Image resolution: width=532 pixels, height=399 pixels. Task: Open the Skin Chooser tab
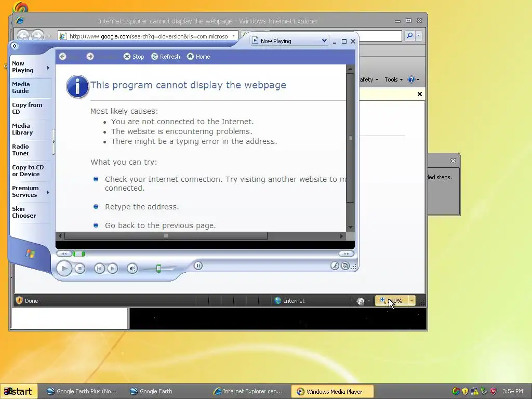(x=24, y=212)
